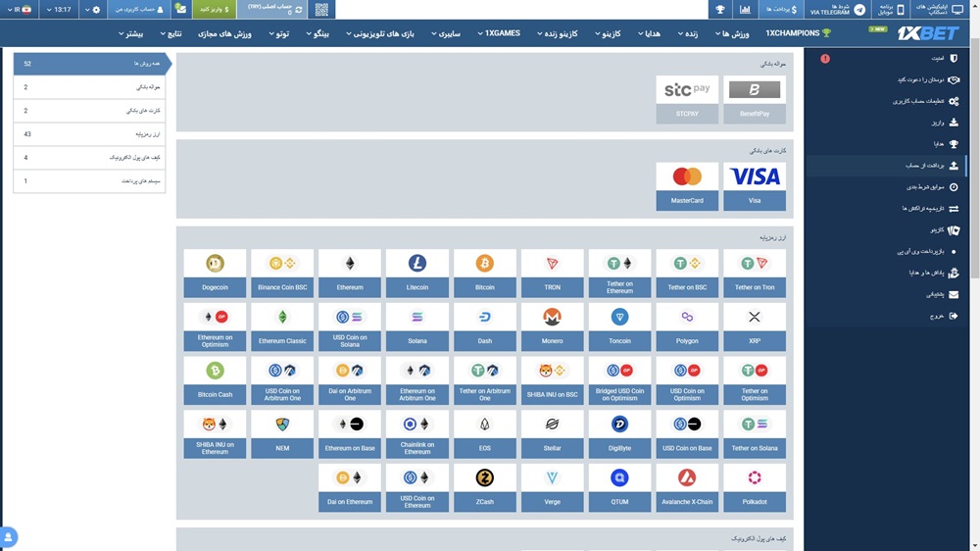This screenshot has width=980, height=551.
Task: Expand the ورزش ها nav dropdown
Action: point(732,33)
